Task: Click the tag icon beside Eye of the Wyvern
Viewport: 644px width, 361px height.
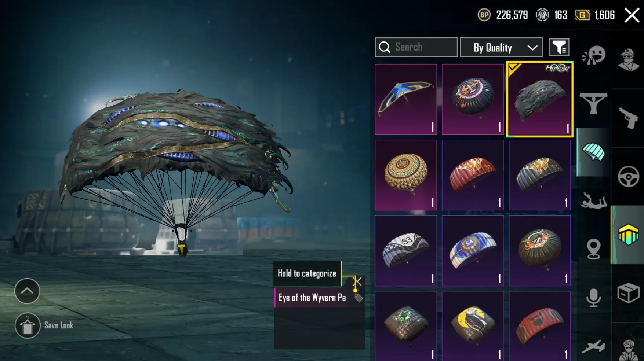Action: (x=359, y=298)
